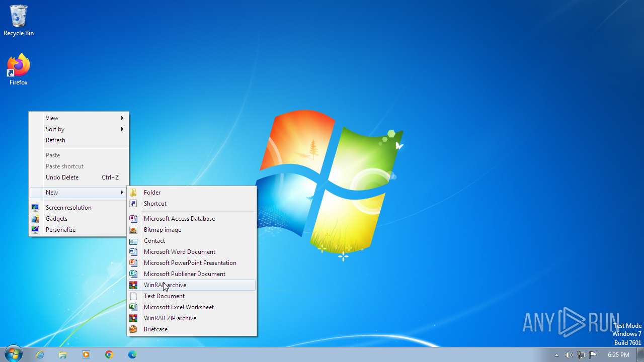644x362 pixels.
Task: Create new WinRAR ZIP archive
Action: [x=192, y=318]
